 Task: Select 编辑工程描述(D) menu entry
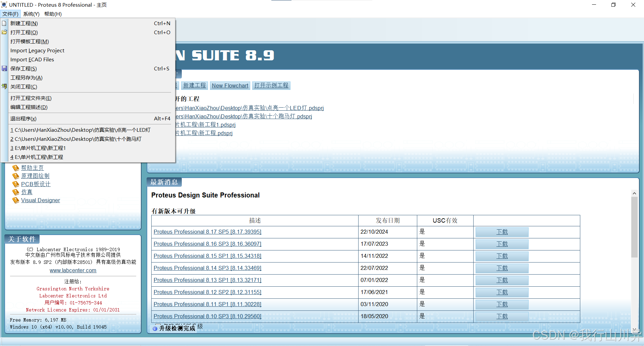point(90,107)
